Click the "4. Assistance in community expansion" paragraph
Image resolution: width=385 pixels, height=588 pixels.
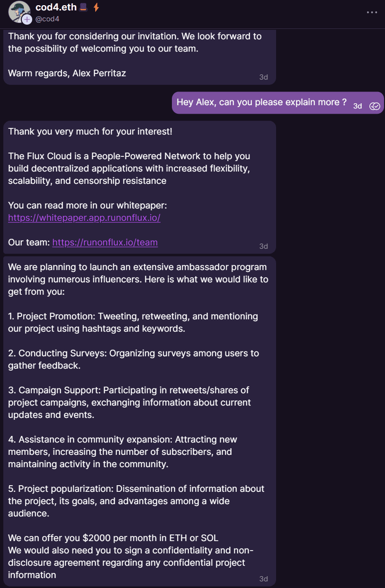[123, 452]
